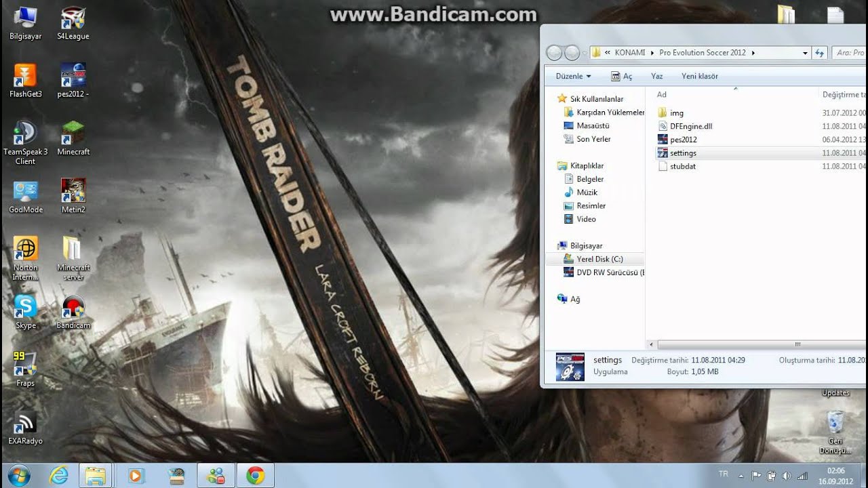Image resolution: width=868 pixels, height=488 pixels.
Task: Open the Minecraft server folder icon
Action: tap(73, 259)
